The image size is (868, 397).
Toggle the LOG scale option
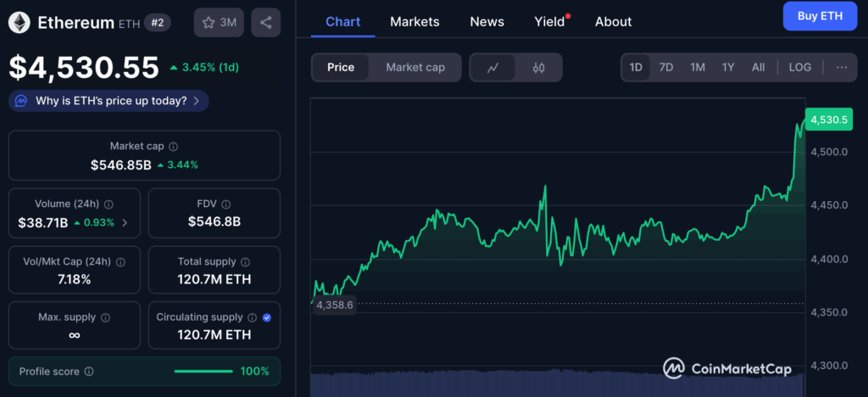(x=799, y=67)
